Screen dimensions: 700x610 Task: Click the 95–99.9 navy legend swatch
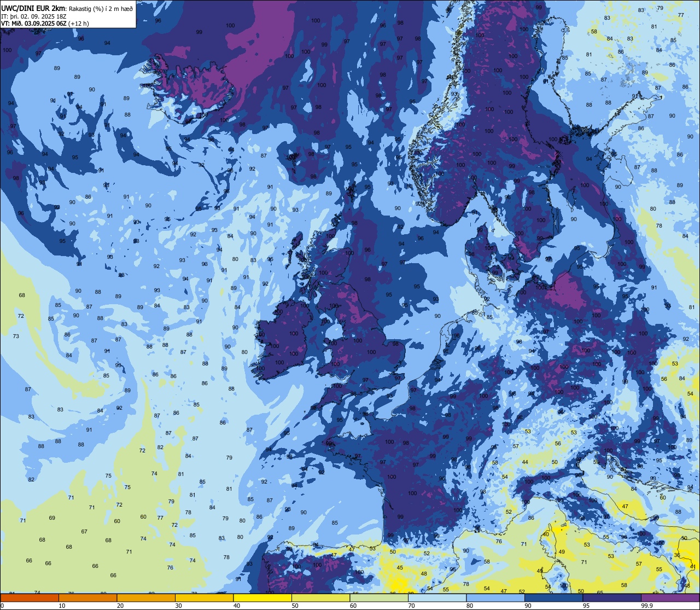click(612, 597)
